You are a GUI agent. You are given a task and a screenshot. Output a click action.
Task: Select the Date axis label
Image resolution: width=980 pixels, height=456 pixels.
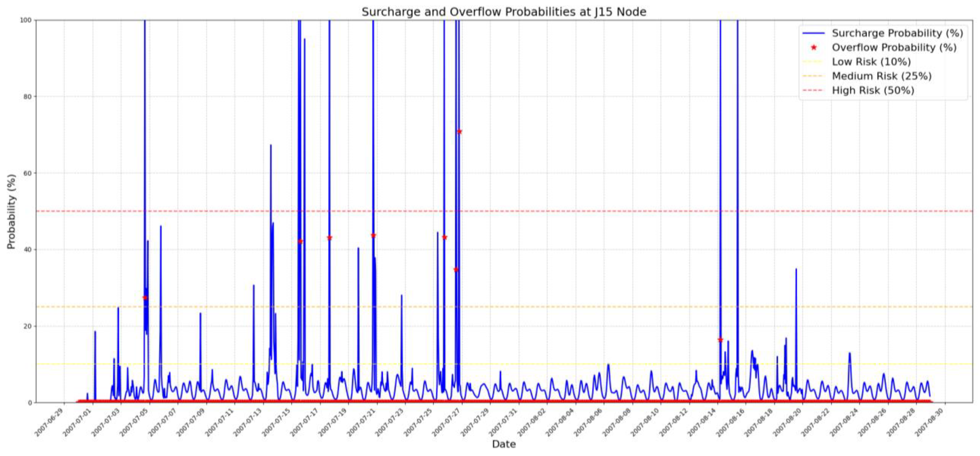tap(504, 444)
